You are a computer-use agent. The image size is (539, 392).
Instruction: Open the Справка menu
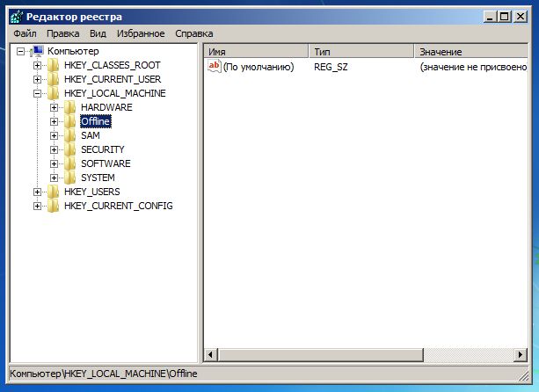(x=193, y=33)
